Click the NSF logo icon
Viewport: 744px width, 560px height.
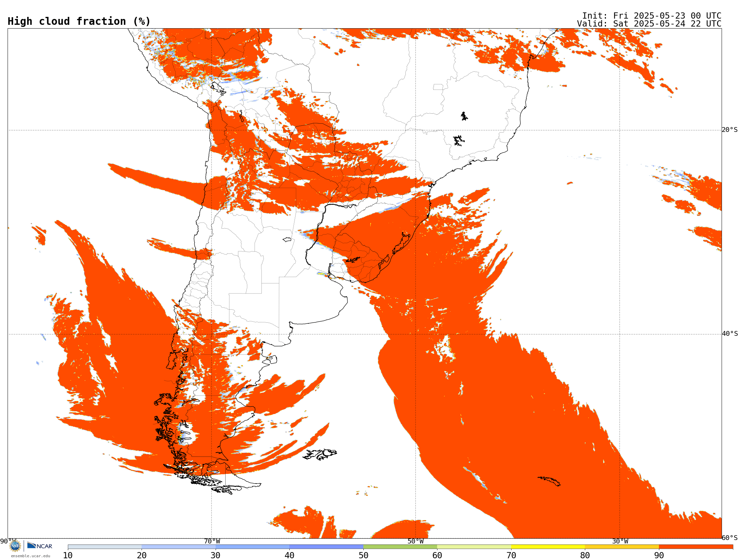pos(15,546)
